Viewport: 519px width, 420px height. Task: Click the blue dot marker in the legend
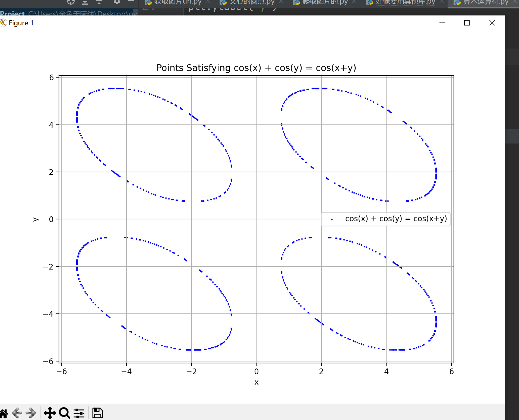332,219
